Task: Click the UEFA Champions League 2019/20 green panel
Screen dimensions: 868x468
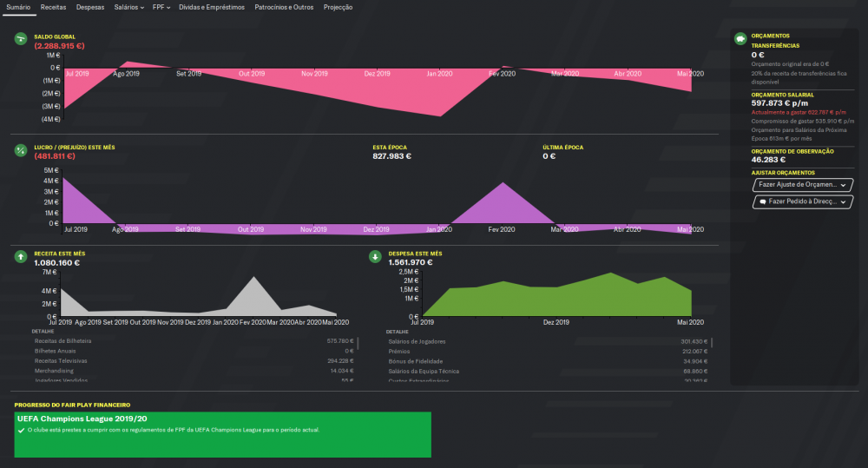Action: [222, 435]
